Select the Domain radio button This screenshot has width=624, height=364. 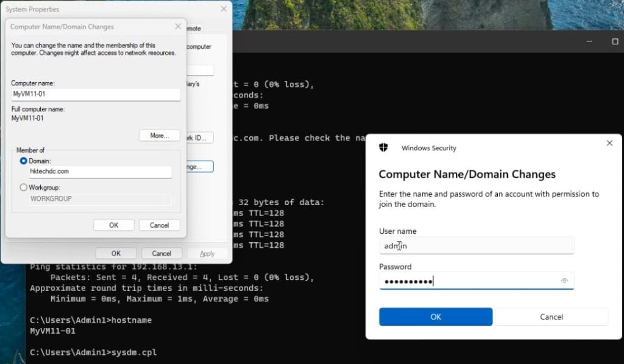24,161
